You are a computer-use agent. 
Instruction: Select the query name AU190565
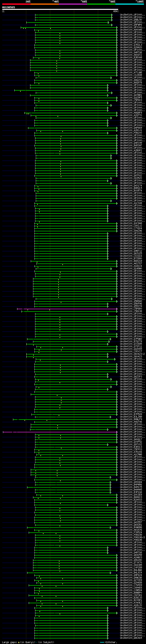click(8, 7)
